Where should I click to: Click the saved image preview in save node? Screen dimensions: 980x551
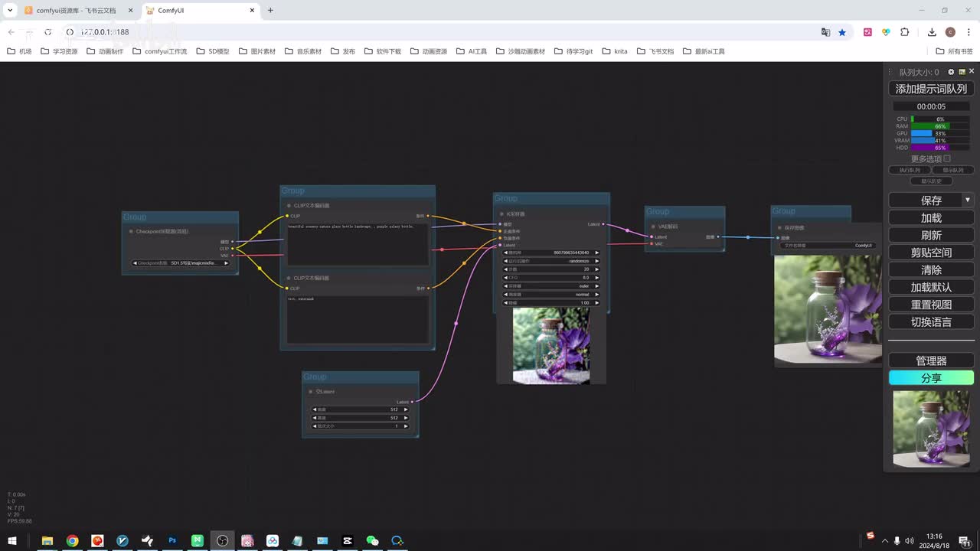point(828,309)
